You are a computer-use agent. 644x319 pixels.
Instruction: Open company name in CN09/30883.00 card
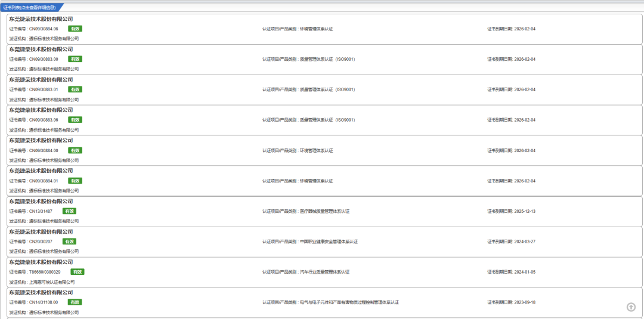pos(41,49)
